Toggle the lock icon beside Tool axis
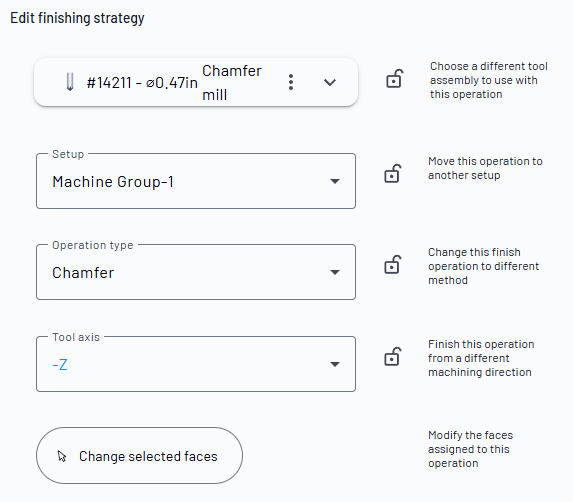This screenshot has height=502, width=573. (392, 356)
